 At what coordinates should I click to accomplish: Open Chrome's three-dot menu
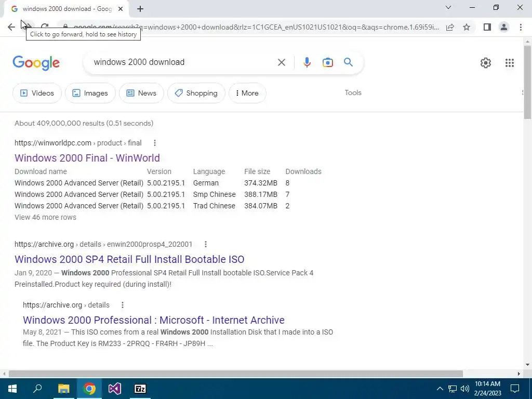pyautogui.click(x=521, y=27)
